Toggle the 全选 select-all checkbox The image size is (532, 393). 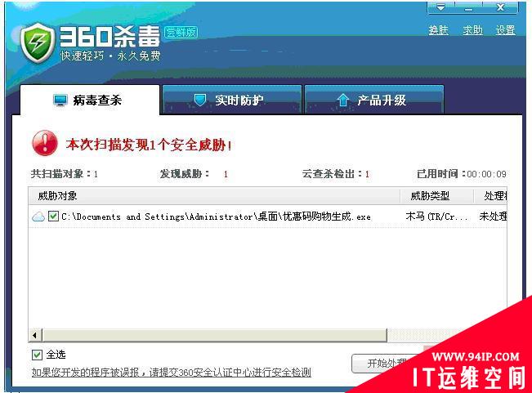point(37,355)
